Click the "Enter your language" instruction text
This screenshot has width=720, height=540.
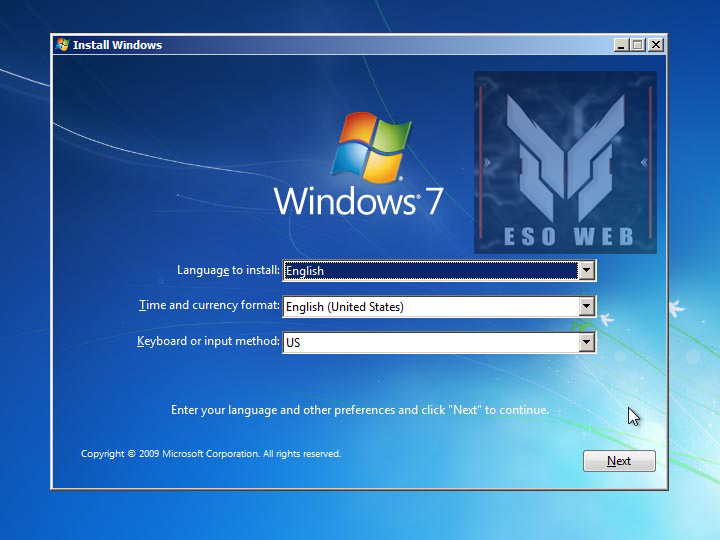tap(360, 410)
